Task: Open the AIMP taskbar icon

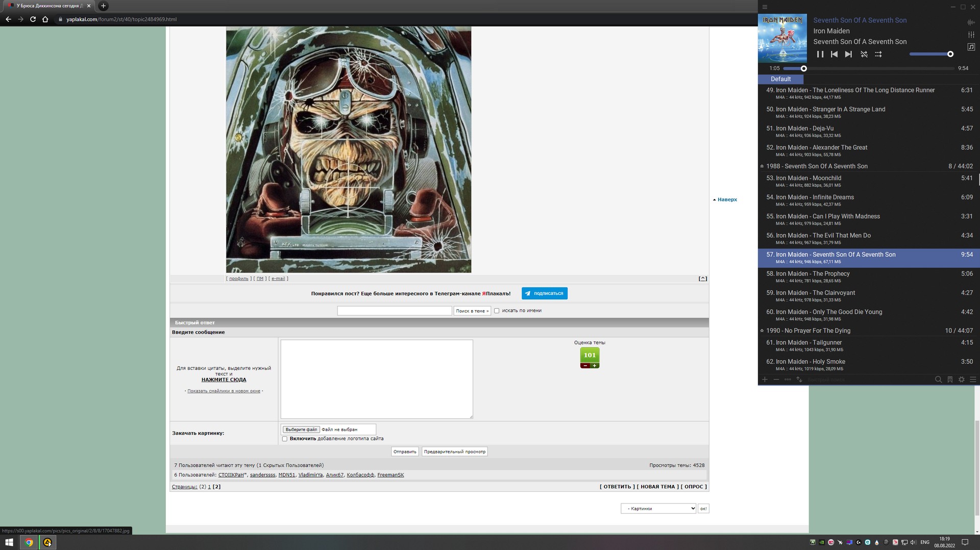Action: click(47, 542)
